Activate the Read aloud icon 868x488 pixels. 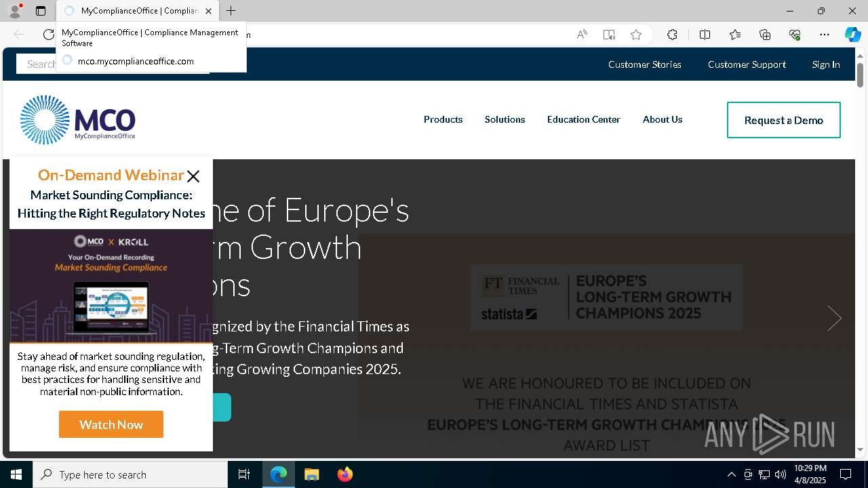click(x=582, y=35)
